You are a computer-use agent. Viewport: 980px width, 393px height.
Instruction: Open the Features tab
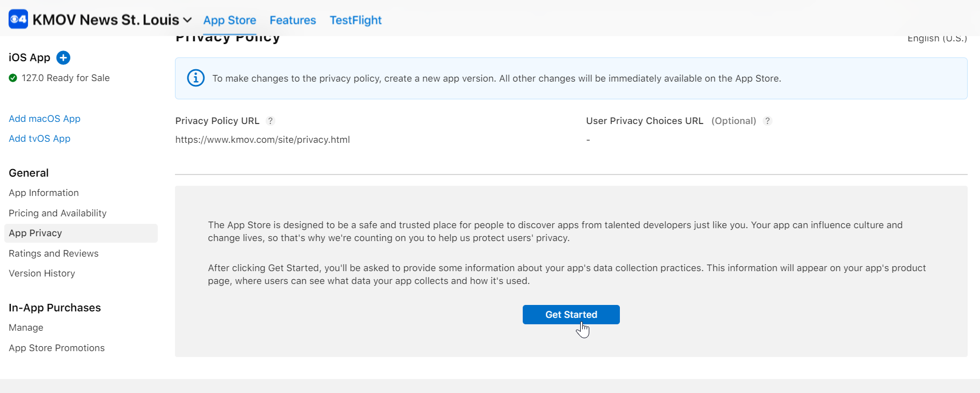pyautogui.click(x=292, y=20)
